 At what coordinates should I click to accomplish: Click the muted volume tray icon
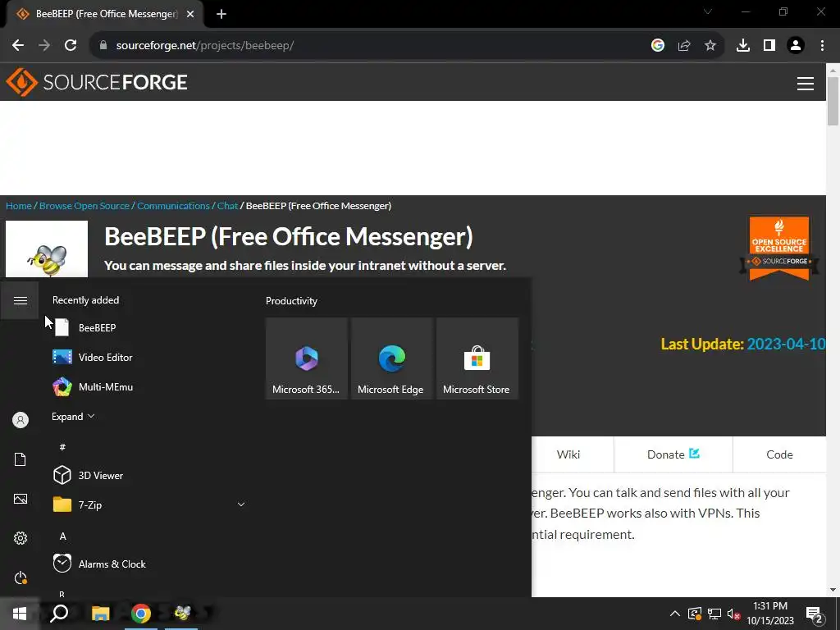pos(733,614)
